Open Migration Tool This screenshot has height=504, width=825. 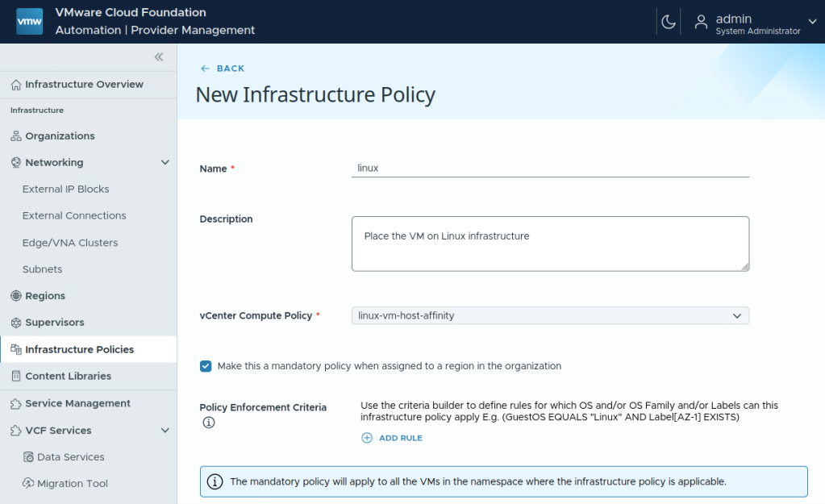73,483
